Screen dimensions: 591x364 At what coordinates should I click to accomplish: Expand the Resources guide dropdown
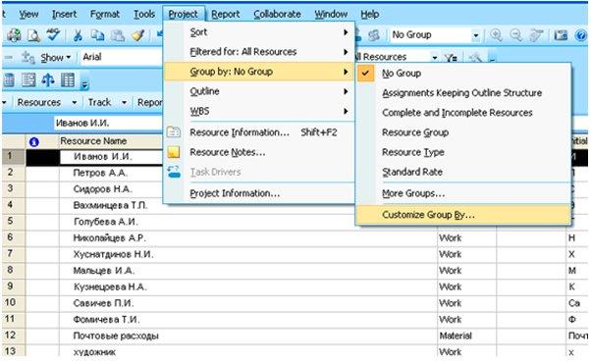tap(75, 102)
